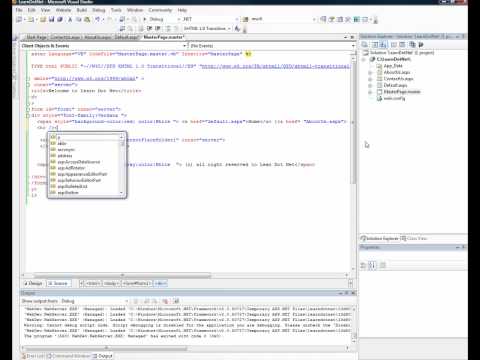Image resolution: width=480 pixels, height=360 pixels.
Task: Open the XHTML 1.0 Transitional schema dropdown
Action: (207, 28)
